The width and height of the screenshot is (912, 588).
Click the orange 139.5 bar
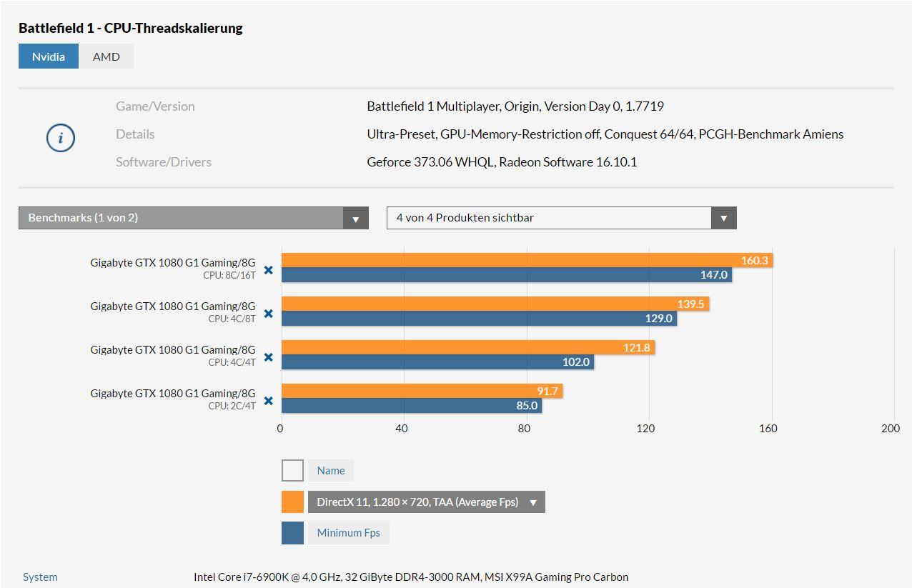(x=495, y=304)
